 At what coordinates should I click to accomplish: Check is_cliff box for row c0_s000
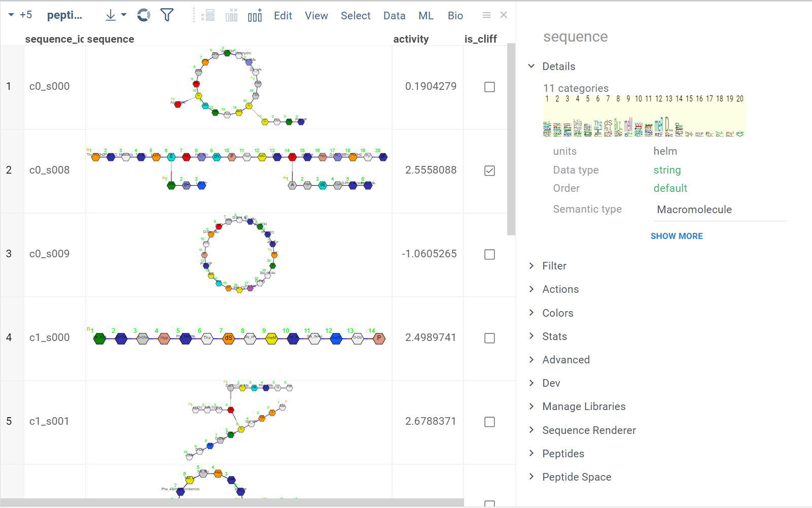coord(489,87)
